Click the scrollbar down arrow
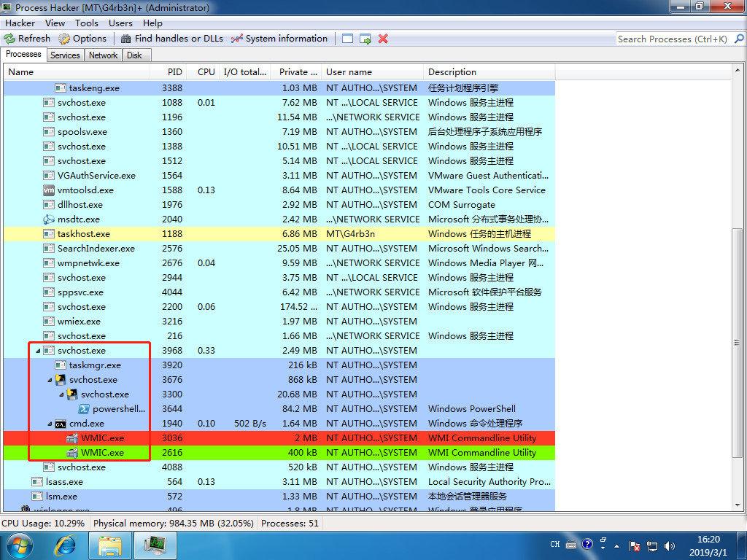The height and width of the screenshot is (560, 747). click(737, 505)
